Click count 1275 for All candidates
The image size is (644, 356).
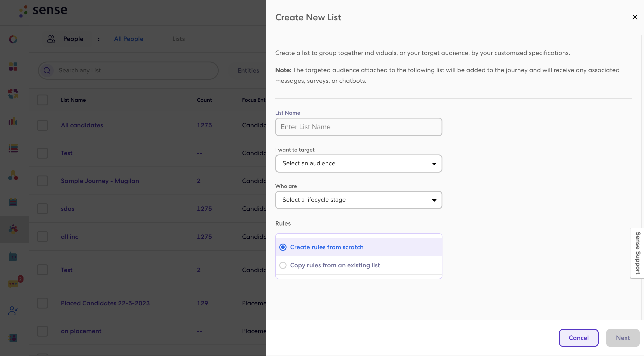204,125
